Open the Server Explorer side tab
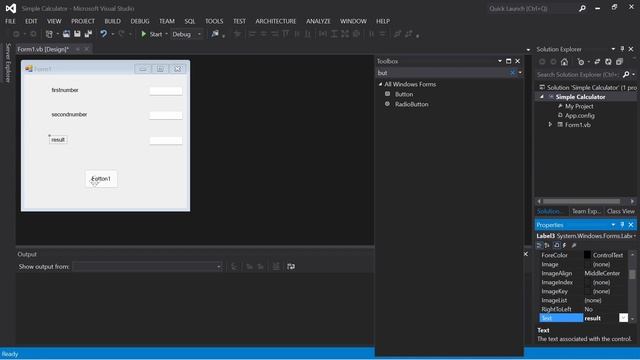The height and width of the screenshot is (360, 640). pos(7,63)
